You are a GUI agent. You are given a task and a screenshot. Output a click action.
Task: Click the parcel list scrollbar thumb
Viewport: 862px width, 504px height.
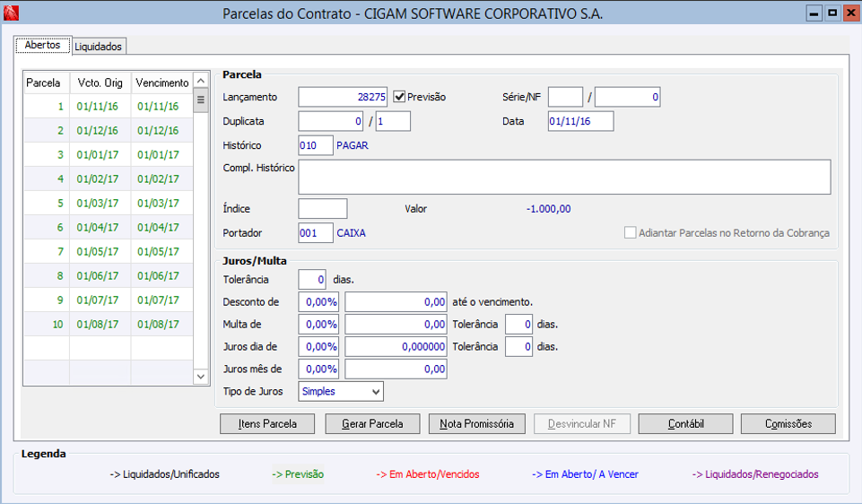coord(201,100)
